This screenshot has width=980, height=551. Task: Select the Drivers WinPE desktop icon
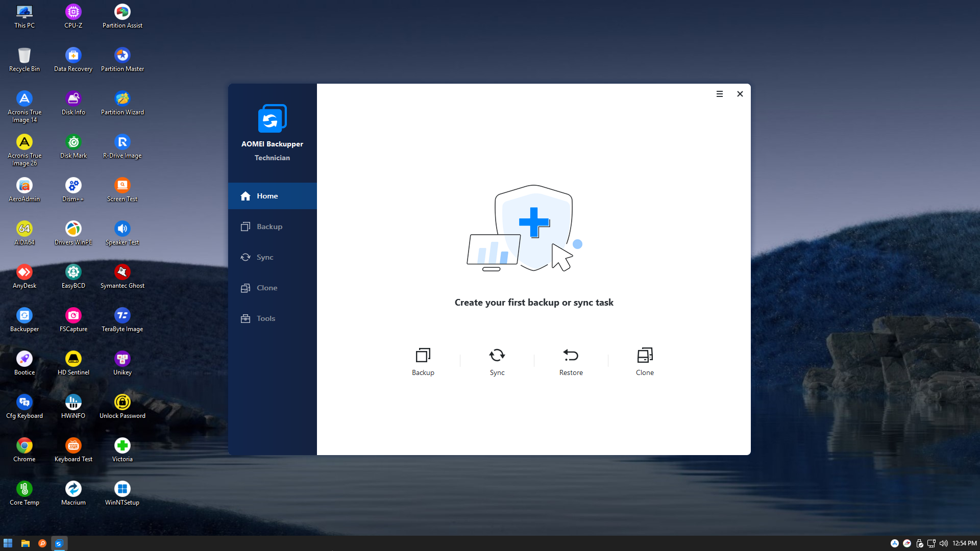(x=73, y=233)
